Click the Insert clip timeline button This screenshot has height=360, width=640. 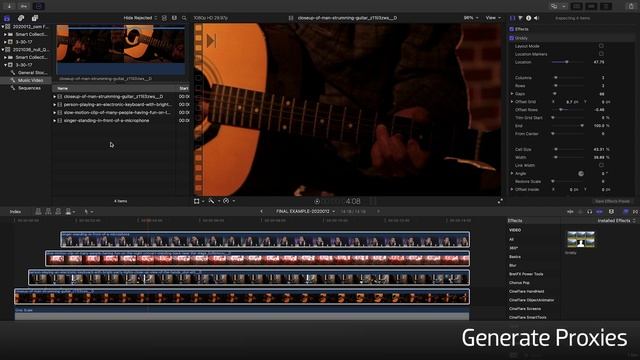(x=48, y=211)
